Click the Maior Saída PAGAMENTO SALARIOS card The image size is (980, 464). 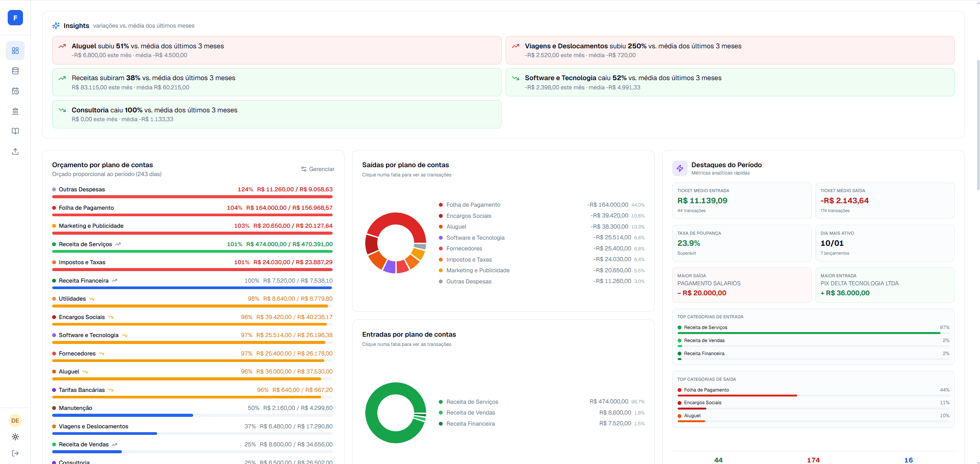pyautogui.click(x=742, y=285)
